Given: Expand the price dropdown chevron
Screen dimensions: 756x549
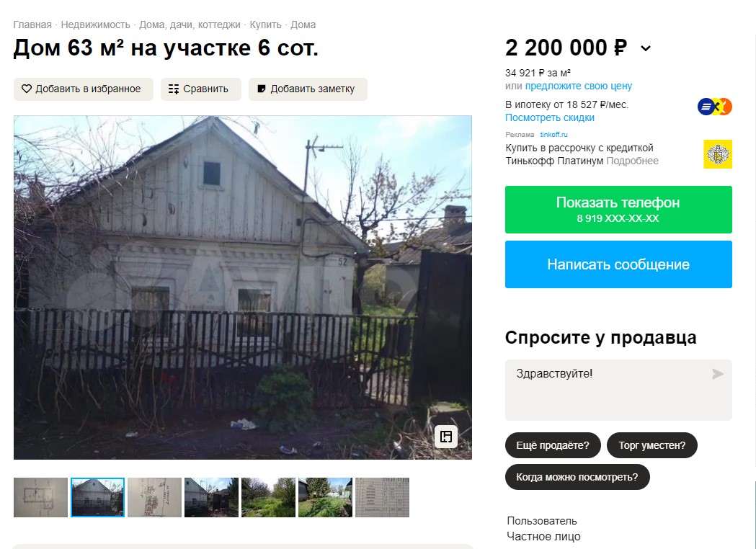Looking at the screenshot, I should pos(646,48).
